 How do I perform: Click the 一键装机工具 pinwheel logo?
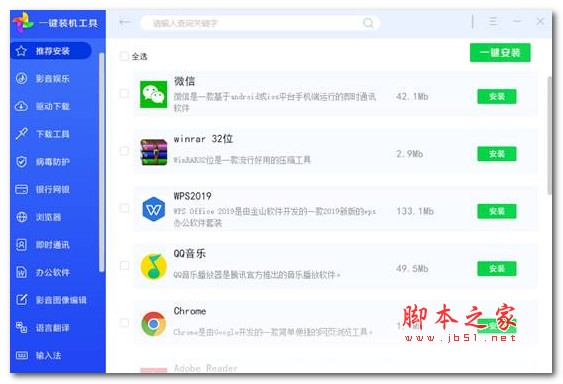(x=23, y=22)
